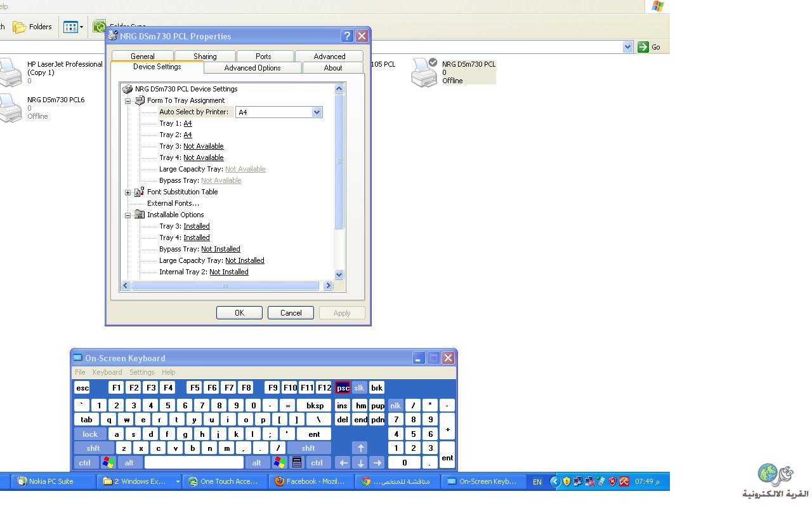Open the Explorer address bar dropdown arrow

tap(627, 46)
